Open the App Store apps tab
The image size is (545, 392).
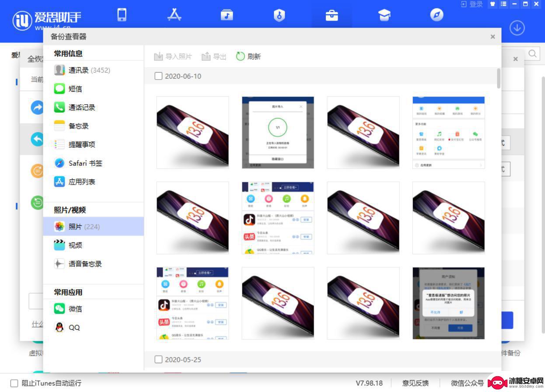174,15
